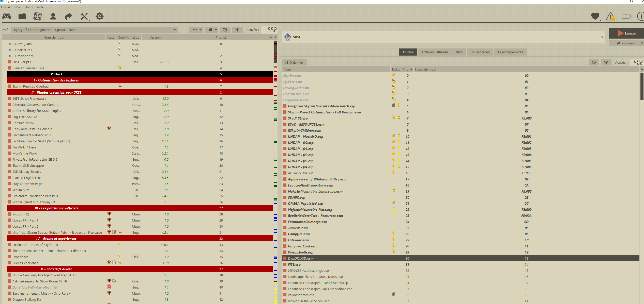Toggle Bug Fixes SSE v2 checkbox
644x304 pixels.
pos(9,117)
